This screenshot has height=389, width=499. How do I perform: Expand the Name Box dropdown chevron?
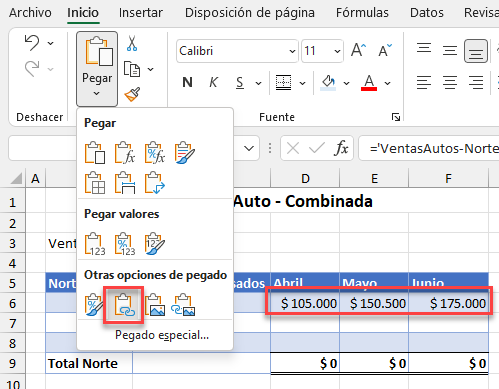tap(249, 148)
